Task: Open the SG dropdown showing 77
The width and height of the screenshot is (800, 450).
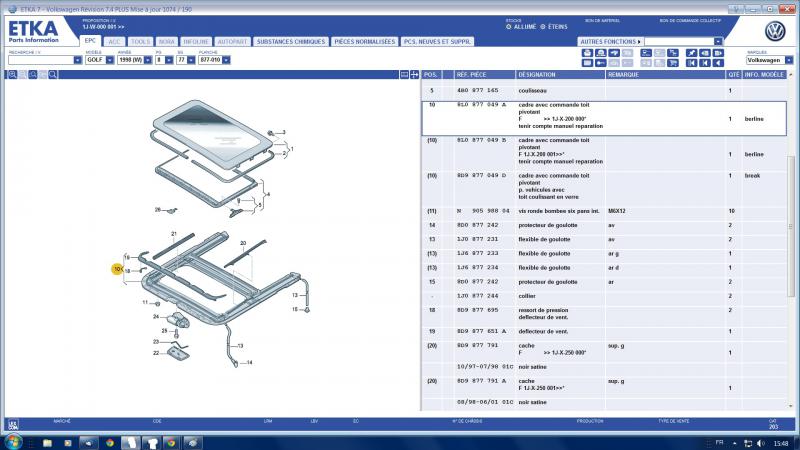Action: tap(191, 60)
